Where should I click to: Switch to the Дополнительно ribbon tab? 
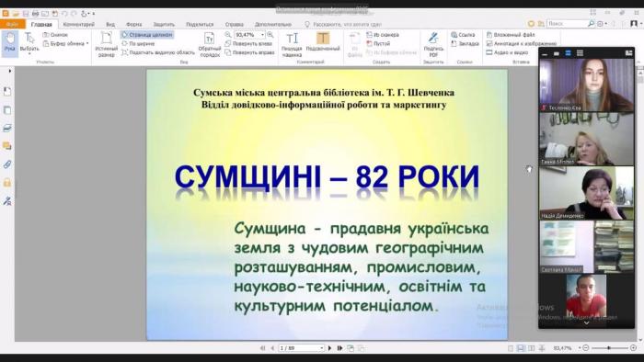272,25
